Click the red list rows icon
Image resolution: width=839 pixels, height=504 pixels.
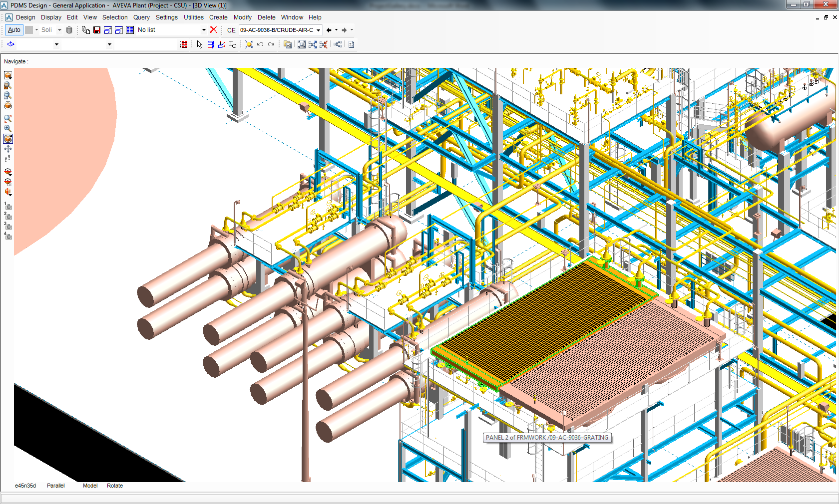(x=183, y=44)
